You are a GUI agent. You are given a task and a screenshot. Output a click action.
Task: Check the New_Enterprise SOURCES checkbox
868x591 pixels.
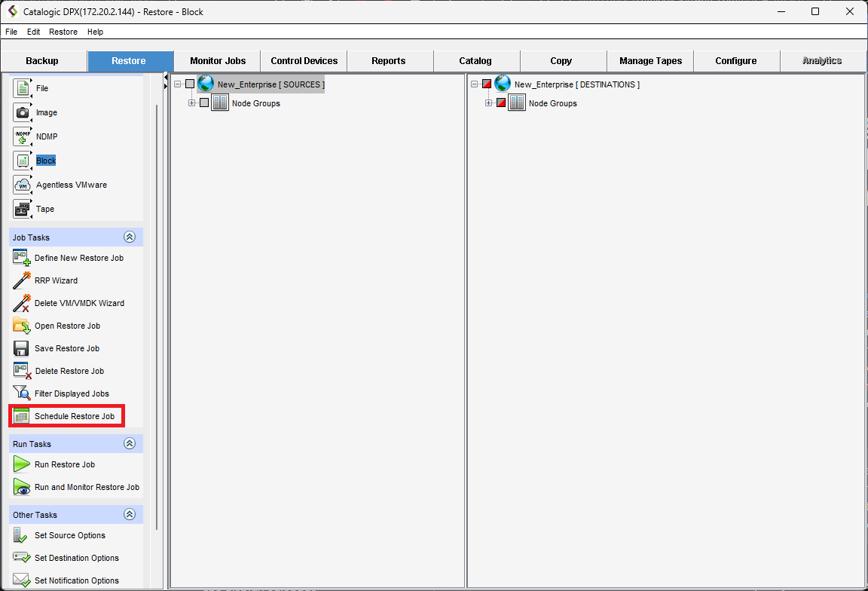click(190, 84)
